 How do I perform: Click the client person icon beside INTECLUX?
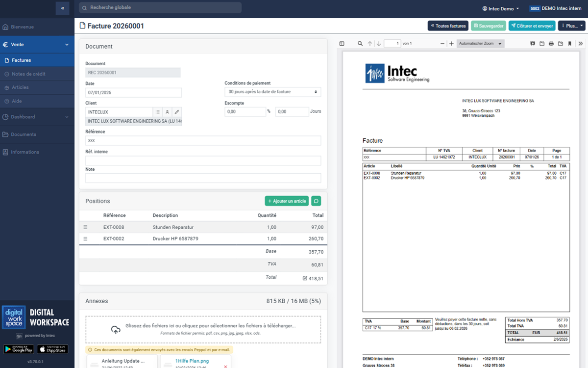[x=167, y=112]
